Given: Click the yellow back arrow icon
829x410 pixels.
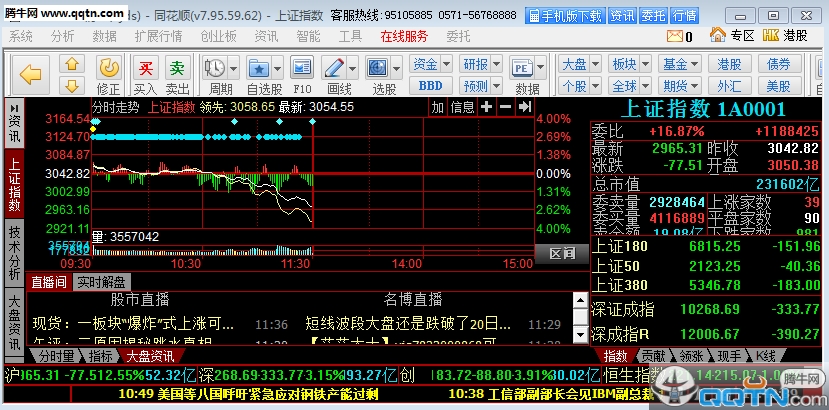Looking at the screenshot, I should coord(31,75).
